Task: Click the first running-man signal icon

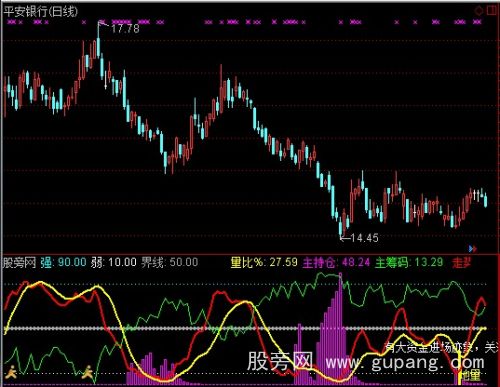Action: [11, 372]
